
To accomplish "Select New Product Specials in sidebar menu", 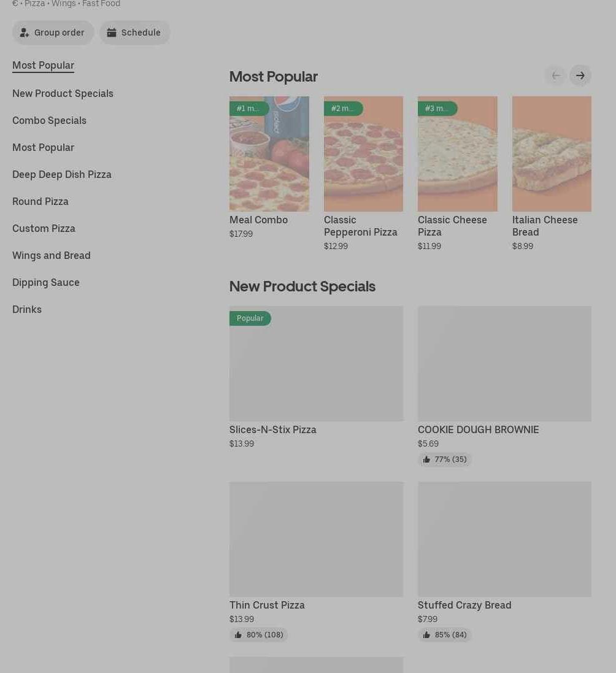I will tap(63, 93).
